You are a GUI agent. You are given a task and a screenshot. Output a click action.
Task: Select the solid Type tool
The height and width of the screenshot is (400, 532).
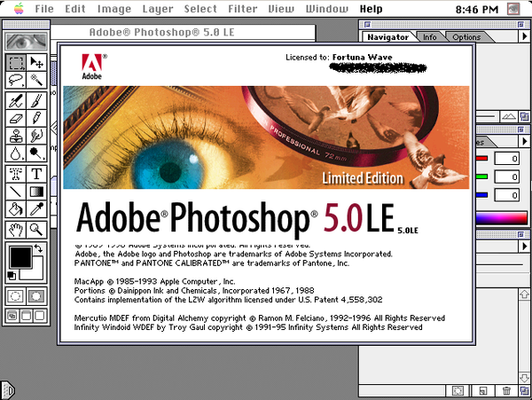click(36, 174)
